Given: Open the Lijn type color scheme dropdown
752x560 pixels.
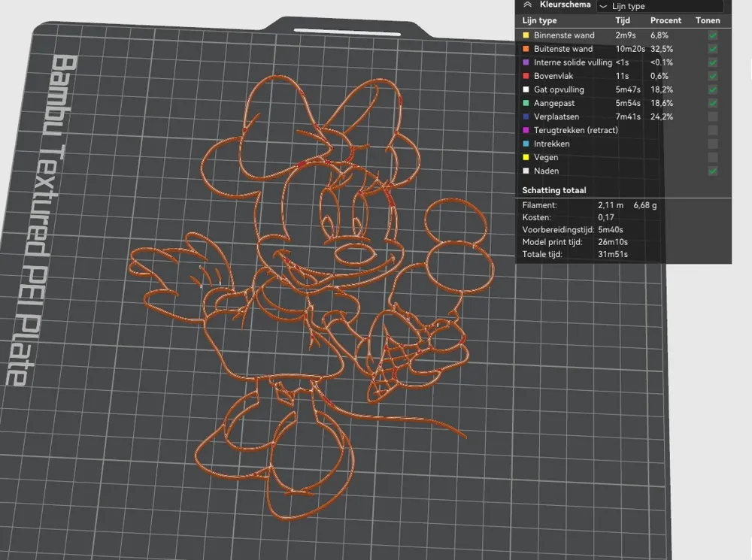Looking at the screenshot, I should 660,6.
